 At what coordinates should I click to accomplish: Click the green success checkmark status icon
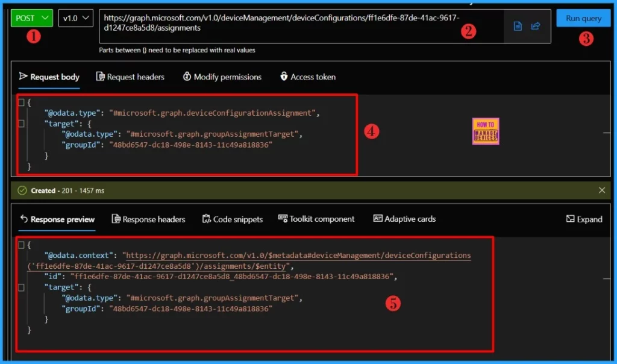(x=22, y=190)
